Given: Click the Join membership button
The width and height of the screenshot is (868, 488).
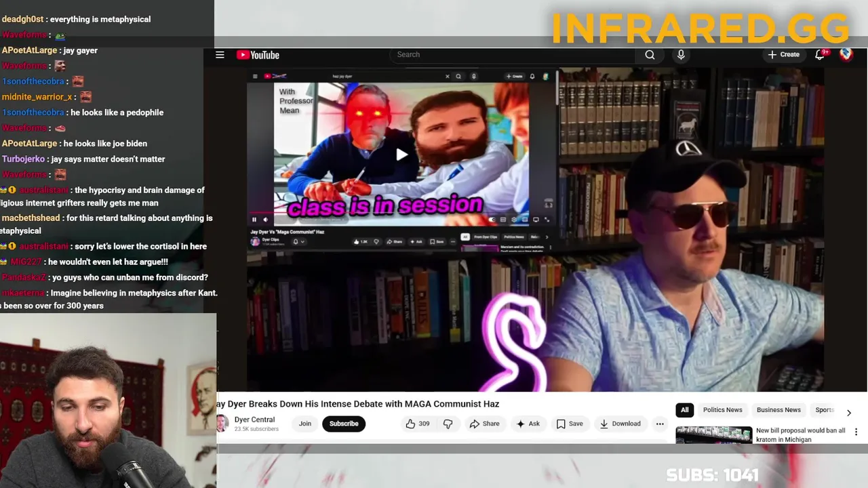Looking at the screenshot, I should pyautogui.click(x=305, y=424).
